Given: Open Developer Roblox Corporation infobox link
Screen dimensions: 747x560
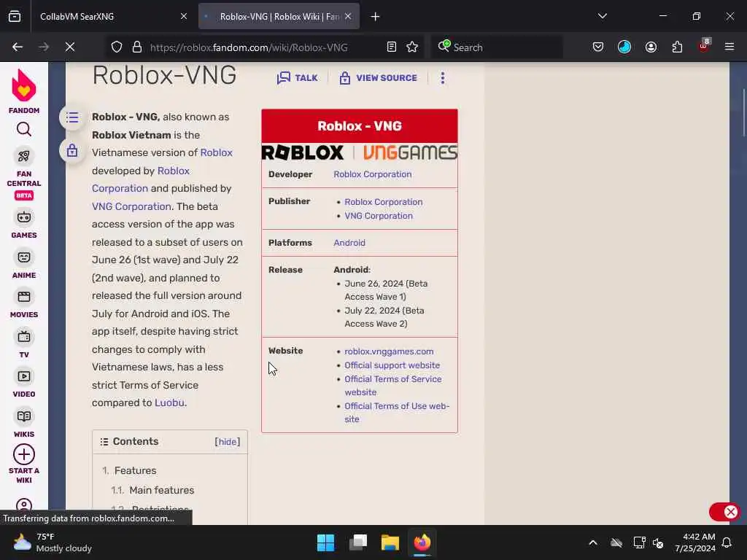Looking at the screenshot, I should [373, 174].
